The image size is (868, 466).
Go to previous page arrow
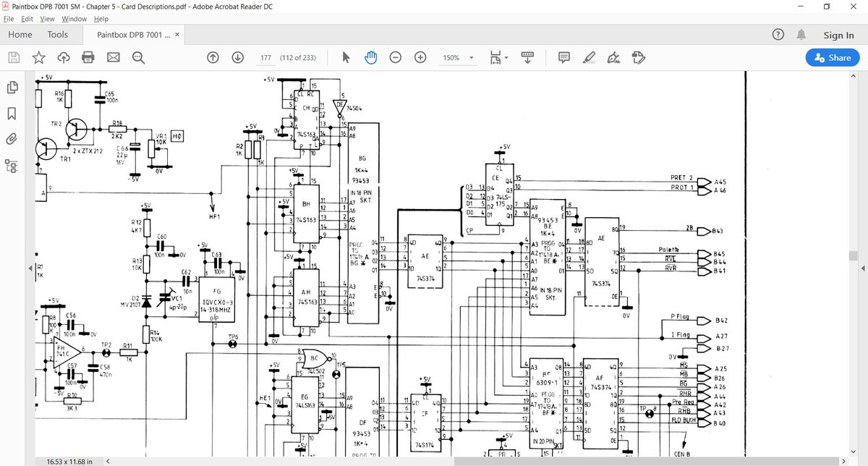pos(213,57)
